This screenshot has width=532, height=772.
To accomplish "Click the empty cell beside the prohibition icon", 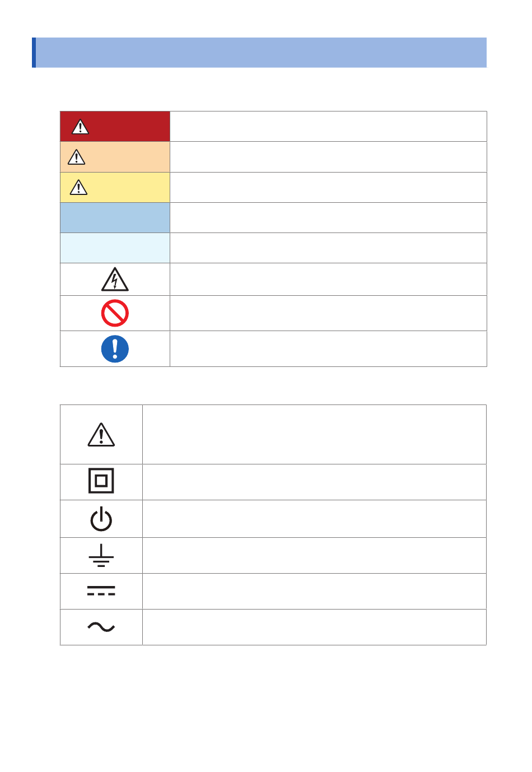I will tap(328, 313).
